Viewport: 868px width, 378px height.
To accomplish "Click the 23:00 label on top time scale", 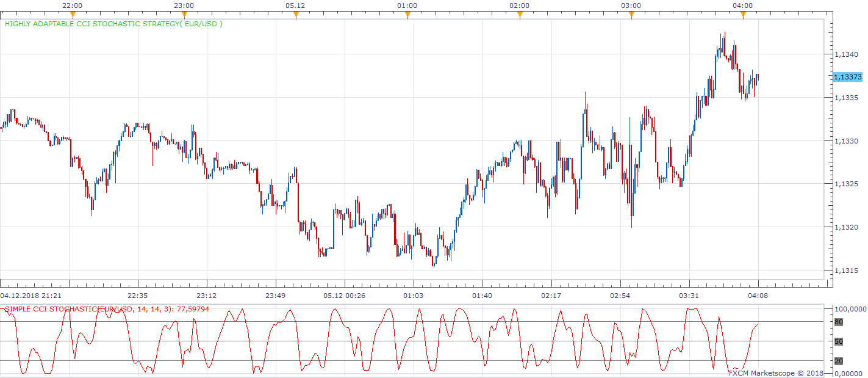I will [184, 5].
